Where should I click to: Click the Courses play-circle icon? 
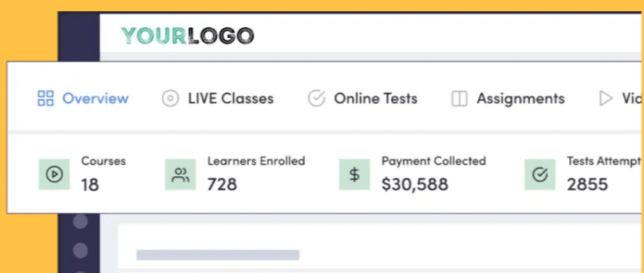pyautogui.click(x=54, y=174)
